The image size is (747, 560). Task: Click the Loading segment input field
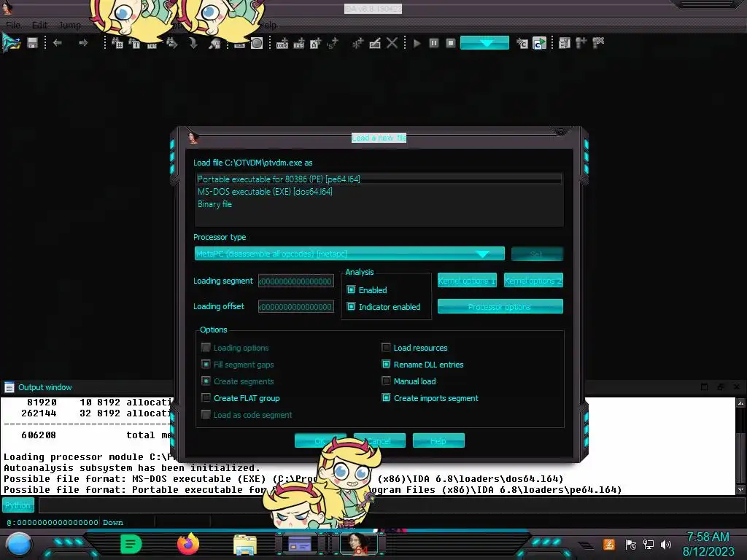pyautogui.click(x=296, y=281)
